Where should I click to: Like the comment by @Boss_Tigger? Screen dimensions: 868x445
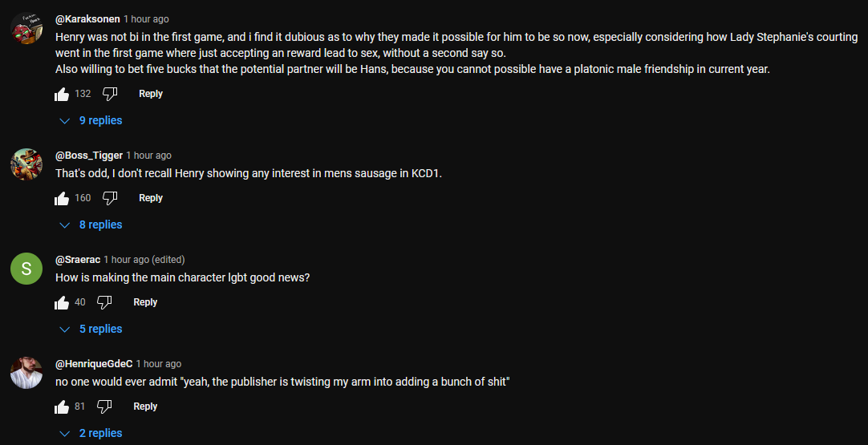click(x=62, y=199)
